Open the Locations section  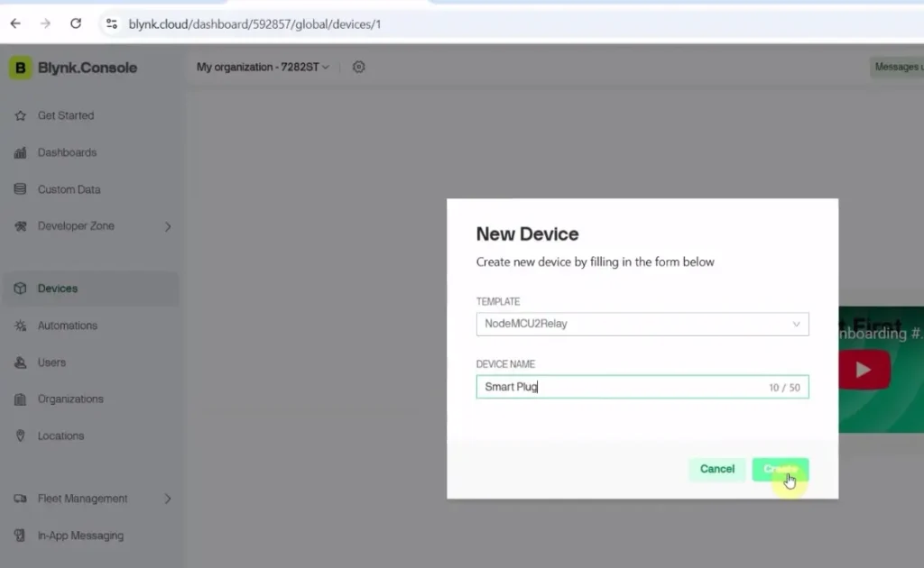(x=60, y=435)
